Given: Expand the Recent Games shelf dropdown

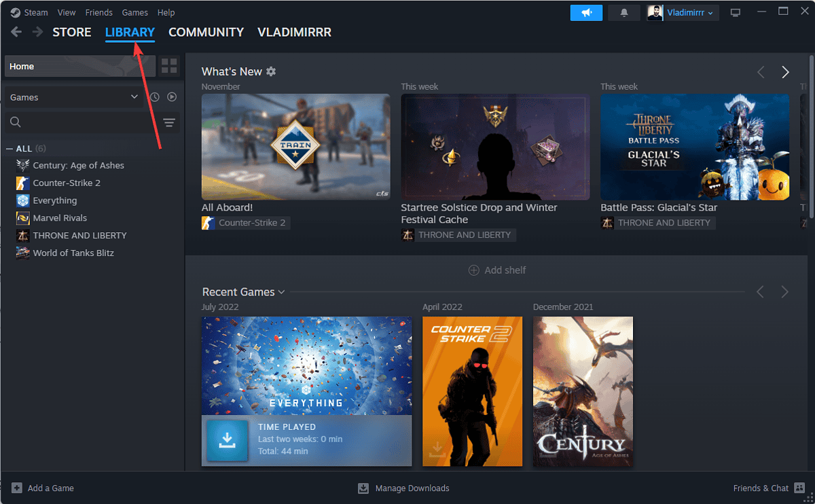Looking at the screenshot, I should click(281, 292).
